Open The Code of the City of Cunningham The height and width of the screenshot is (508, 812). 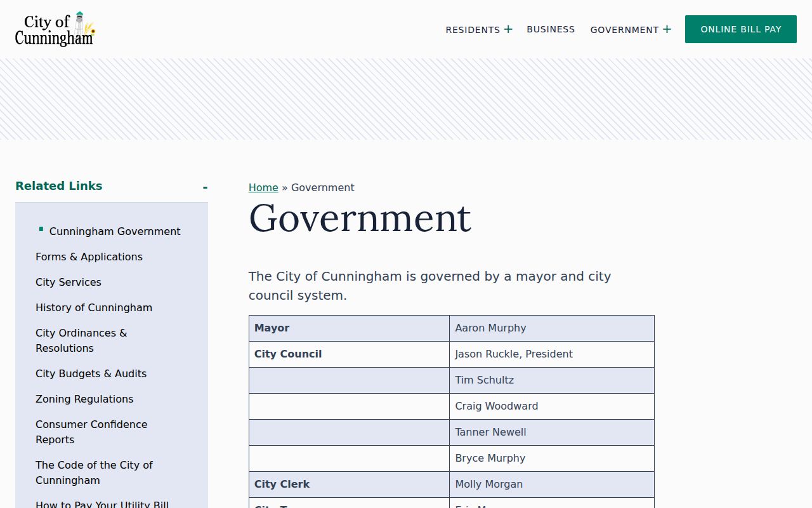(94, 472)
